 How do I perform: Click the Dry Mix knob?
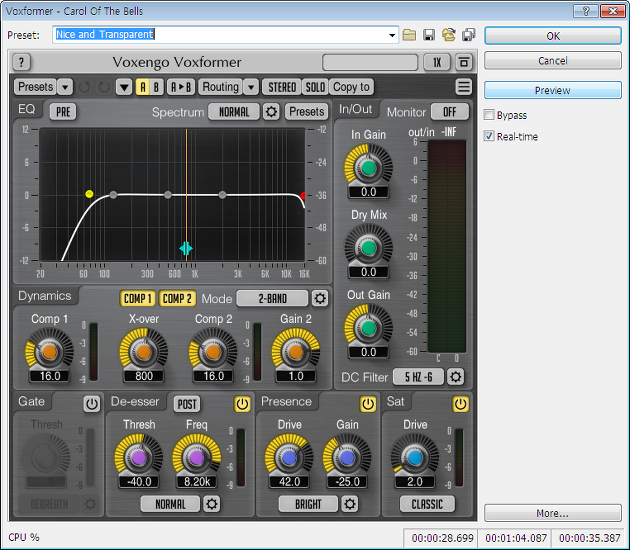pos(368,247)
